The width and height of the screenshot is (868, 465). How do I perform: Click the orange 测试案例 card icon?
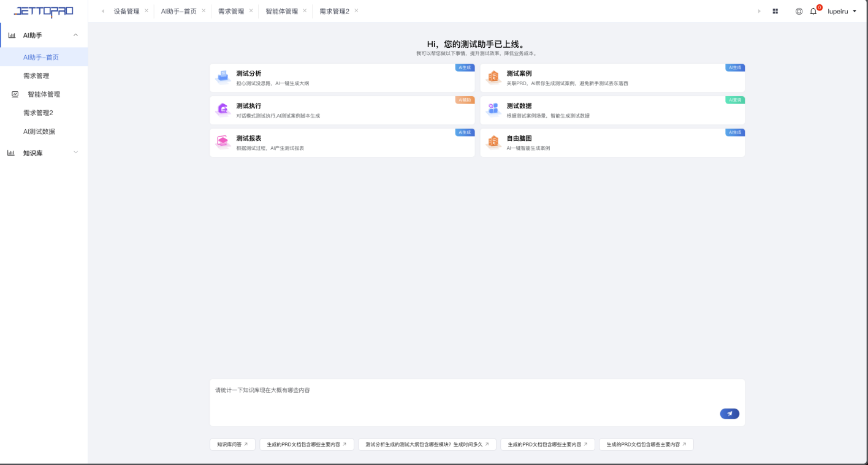pos(493,77)
